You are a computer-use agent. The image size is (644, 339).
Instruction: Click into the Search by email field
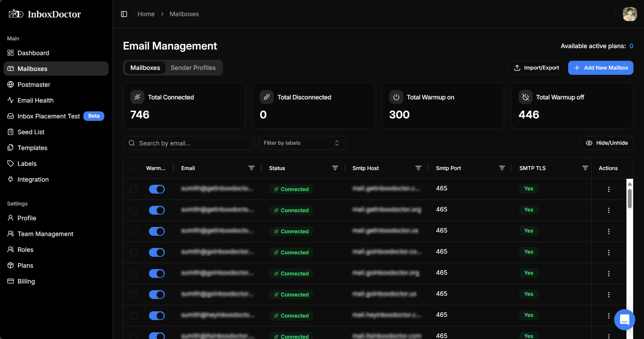click(189, 143)
